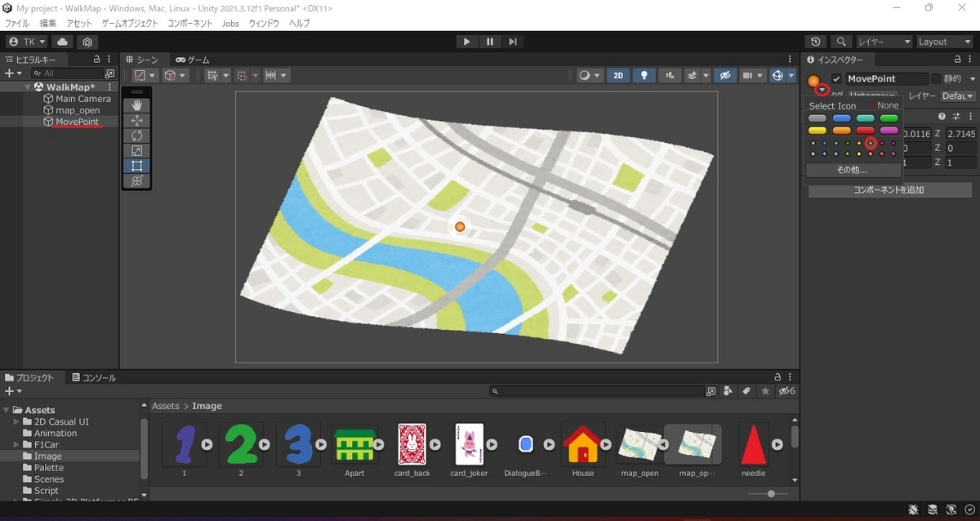Pick the blue label icon swatch
980x521 pixels.
(841, 118)
